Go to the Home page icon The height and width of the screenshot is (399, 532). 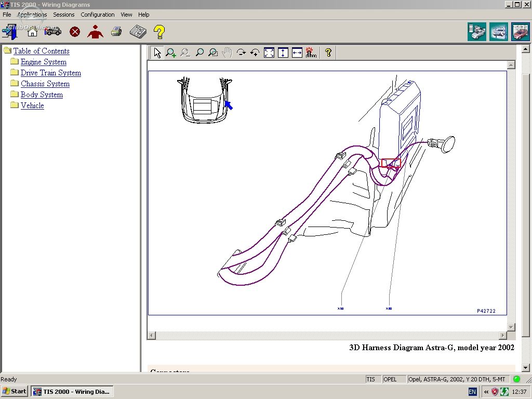[x=32, y=32]
